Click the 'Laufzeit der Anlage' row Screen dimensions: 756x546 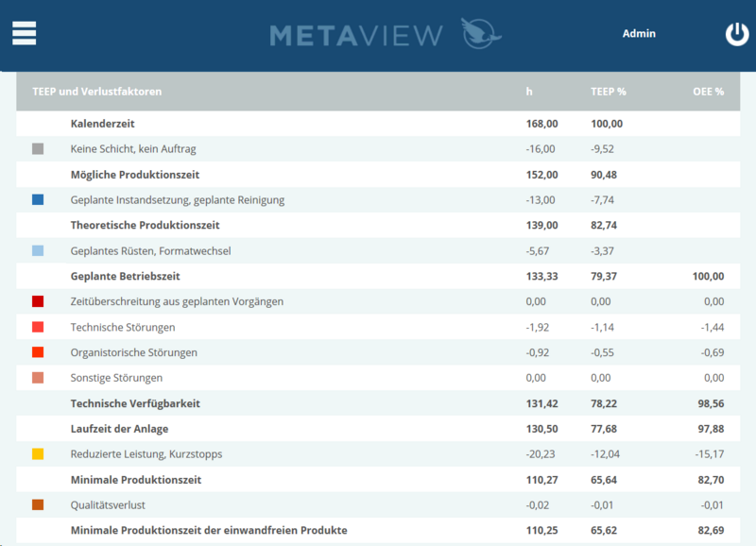click(119, 428)
